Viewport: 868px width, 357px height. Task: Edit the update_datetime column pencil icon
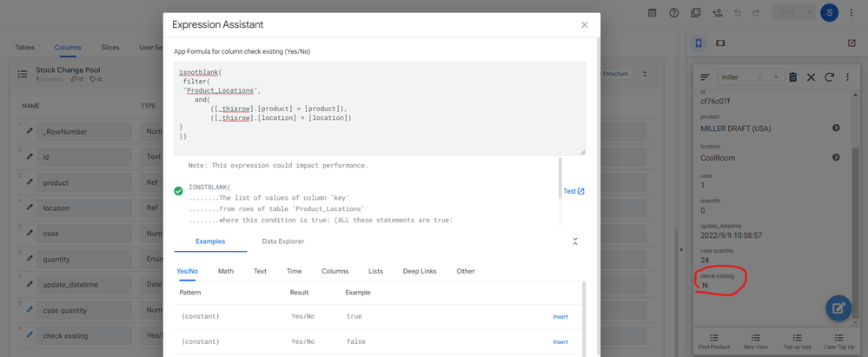tap(30, 284)
